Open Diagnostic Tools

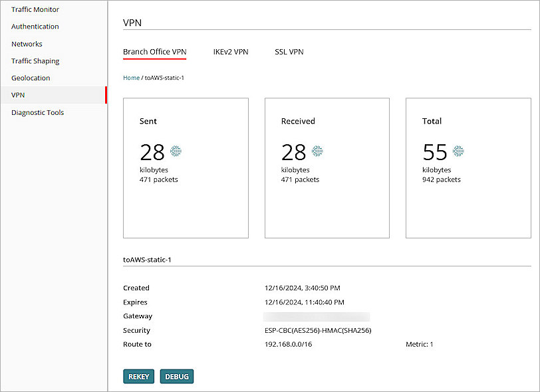(39, 112)
